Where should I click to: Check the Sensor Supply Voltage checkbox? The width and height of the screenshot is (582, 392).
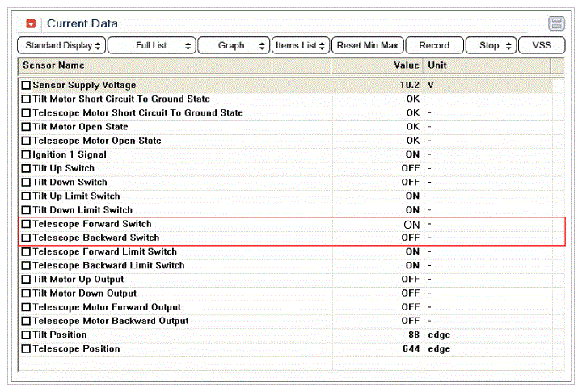27,85
